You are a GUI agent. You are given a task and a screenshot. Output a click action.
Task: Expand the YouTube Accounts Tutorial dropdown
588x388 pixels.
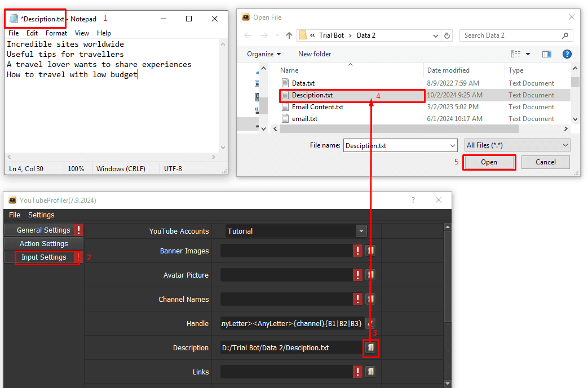361,231
